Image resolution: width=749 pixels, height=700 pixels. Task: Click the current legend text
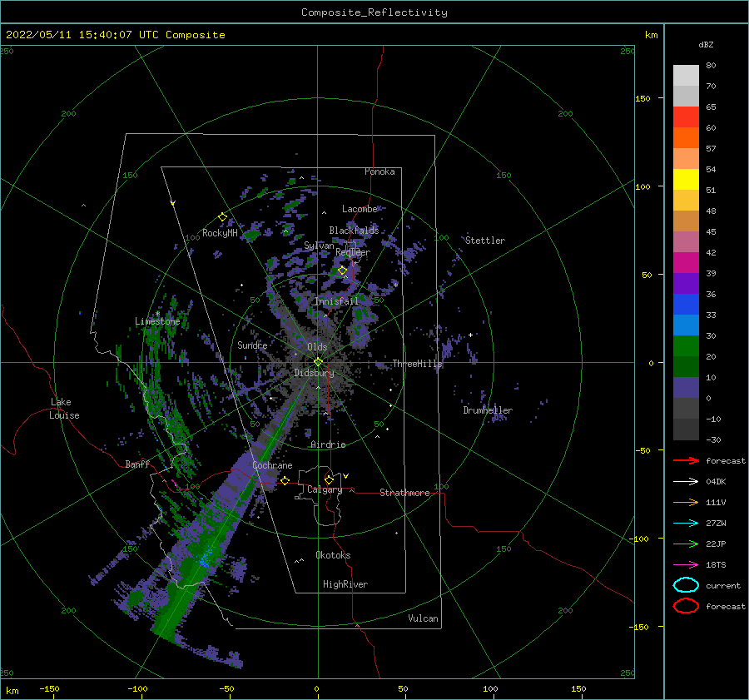point(723,585)
